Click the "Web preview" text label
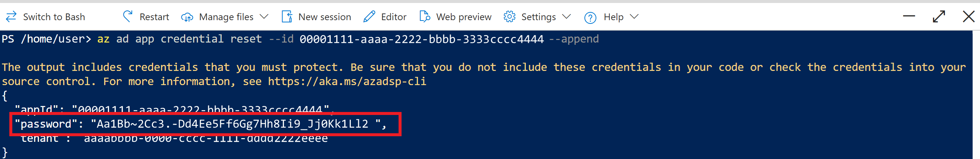The height and width of the screenshot is (159, 980). coord(464,17)
